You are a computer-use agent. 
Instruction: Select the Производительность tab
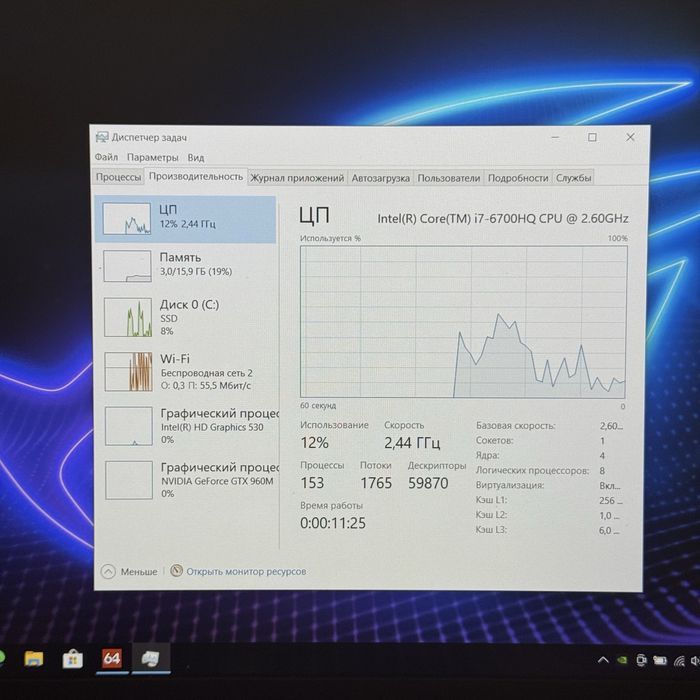click(196, 176)
